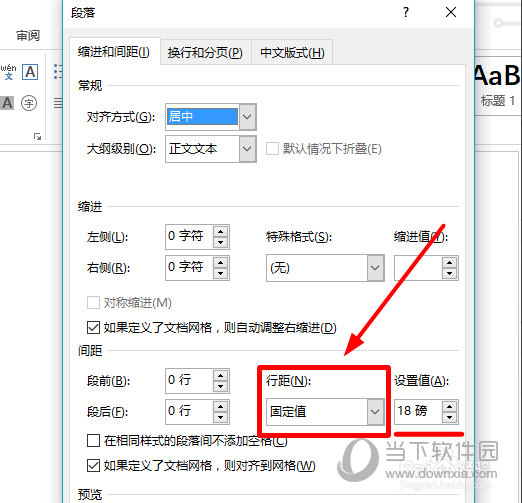Open the 对齐方式 dropdown arrow
The image size is (522, 503).
tap(247, 117)
